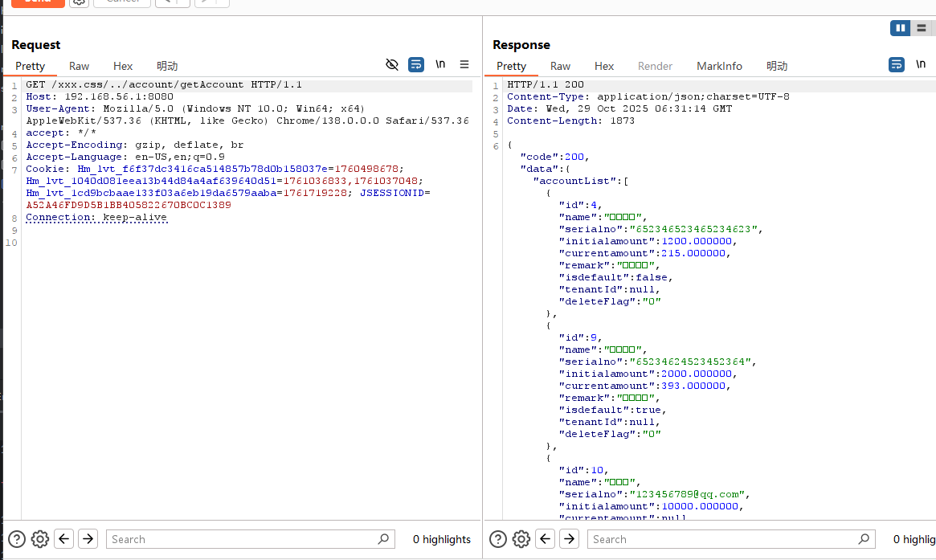Screen dimensions: 936x560
Task: Select side-by-side layout icon
Action: 901,28
